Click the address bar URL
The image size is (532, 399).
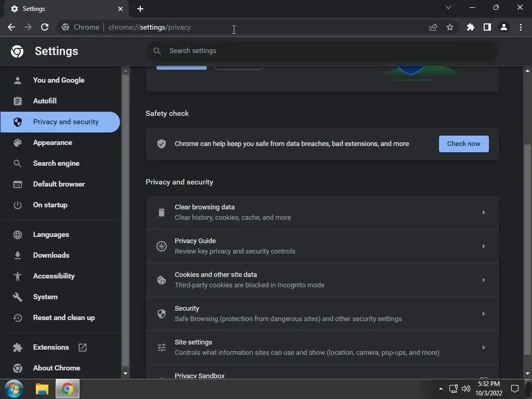click(149, 28)
